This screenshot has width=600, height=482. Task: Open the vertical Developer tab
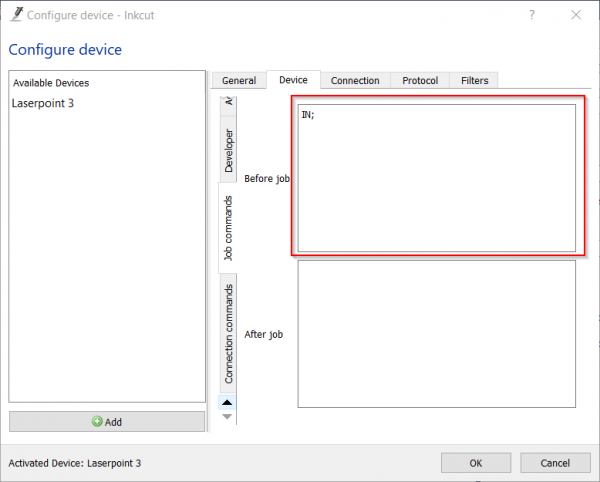pyautogui.click(x=228, y=150)
